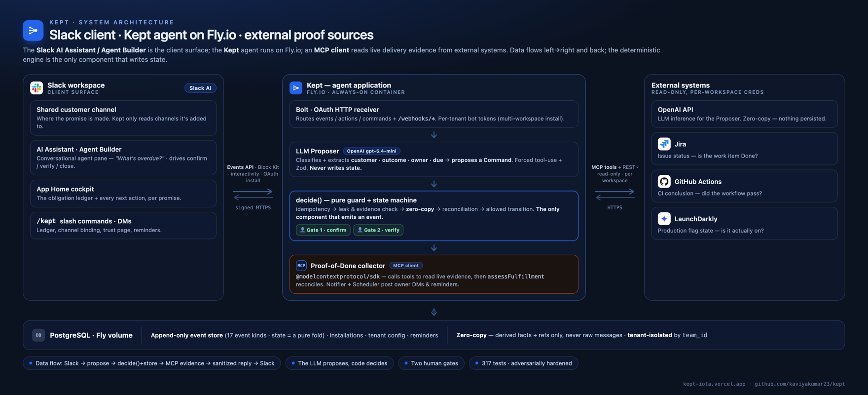Viewport: 868px width, 395px height.
Task: Click the 317 tests adversarially hardened chip
Action: click(x=523, y=363)
